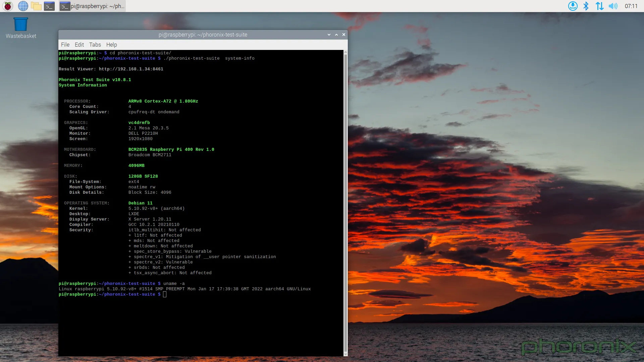The height and width of the screenshot is (362, 644).
Task: Click the 'LXDE' desktop value
Action: pyautogui.click(x=134, y=214)
